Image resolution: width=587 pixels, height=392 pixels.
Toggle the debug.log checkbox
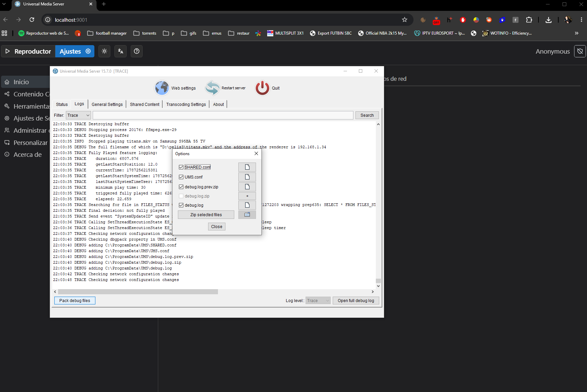pos(181,205)
